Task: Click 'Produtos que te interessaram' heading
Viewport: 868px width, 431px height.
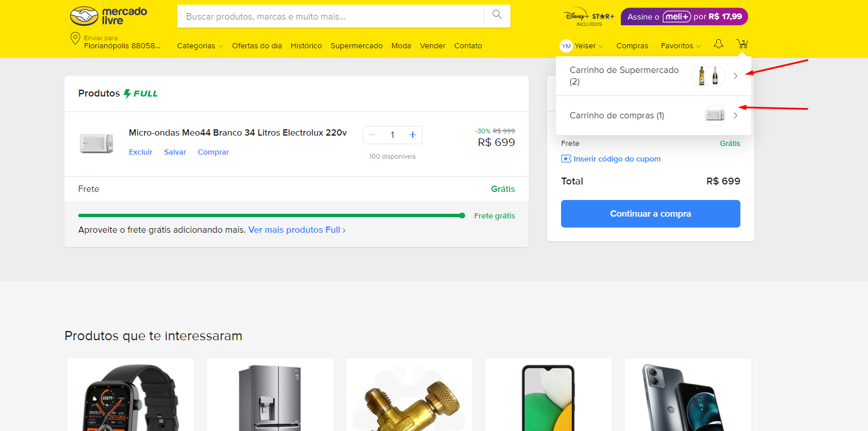Action: [x=153, y=336]
